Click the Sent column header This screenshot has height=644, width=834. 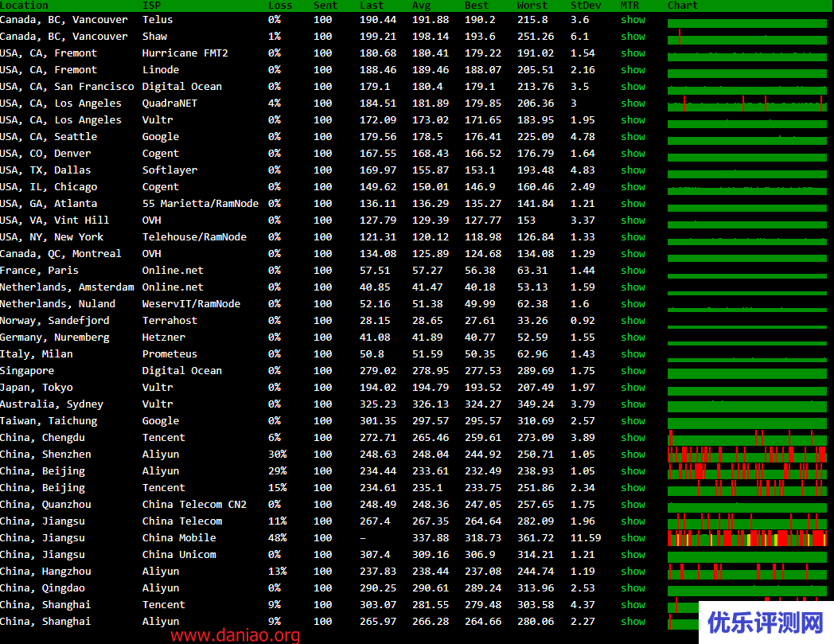coord(325,6)
